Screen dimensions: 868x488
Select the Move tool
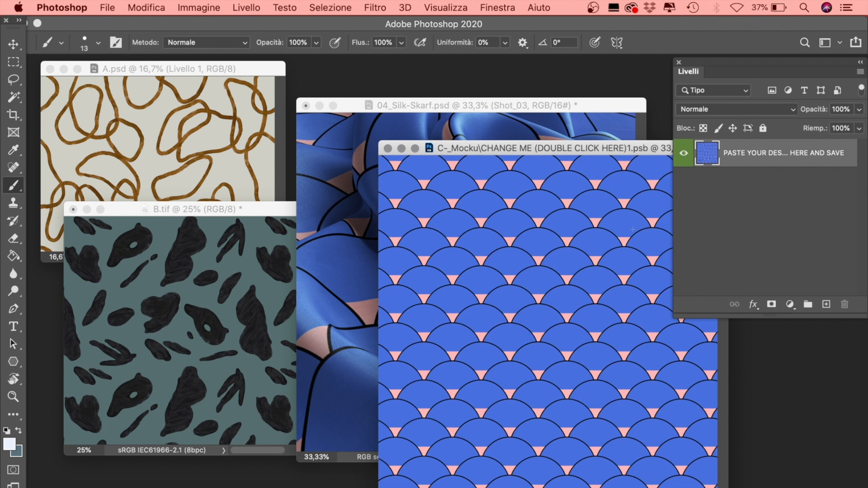13,44
